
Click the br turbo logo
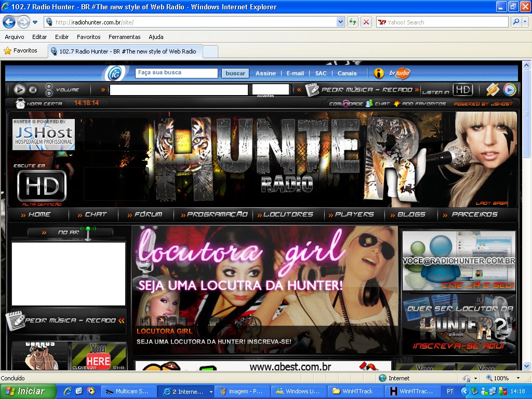coord(400,73)
